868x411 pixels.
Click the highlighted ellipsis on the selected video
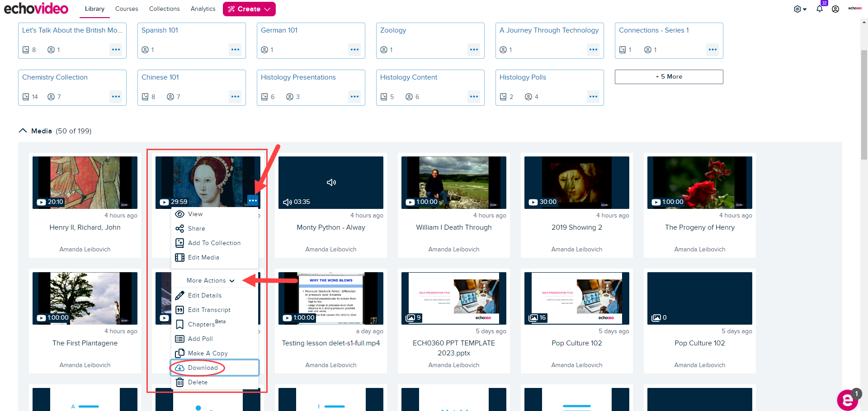[x=253, y=200]
